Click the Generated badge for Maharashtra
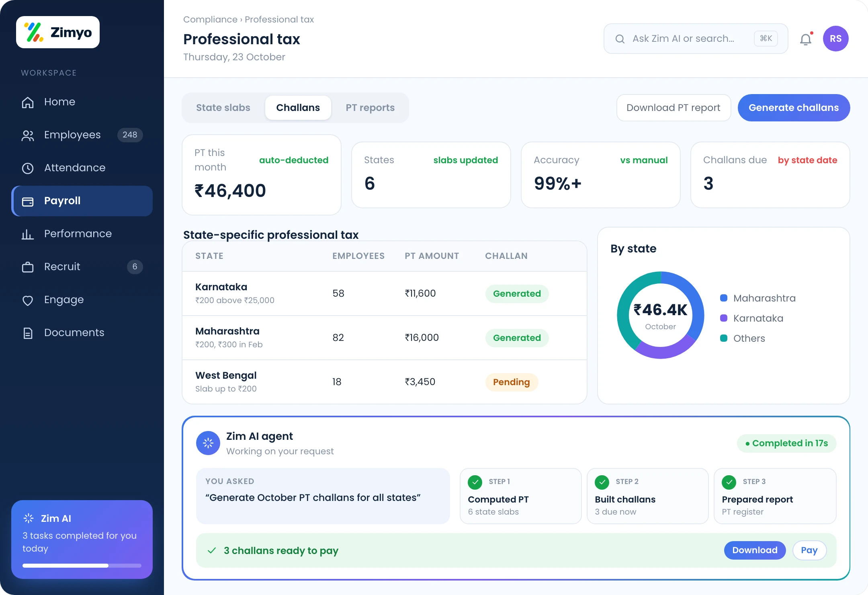 click(x=517, y=338)
